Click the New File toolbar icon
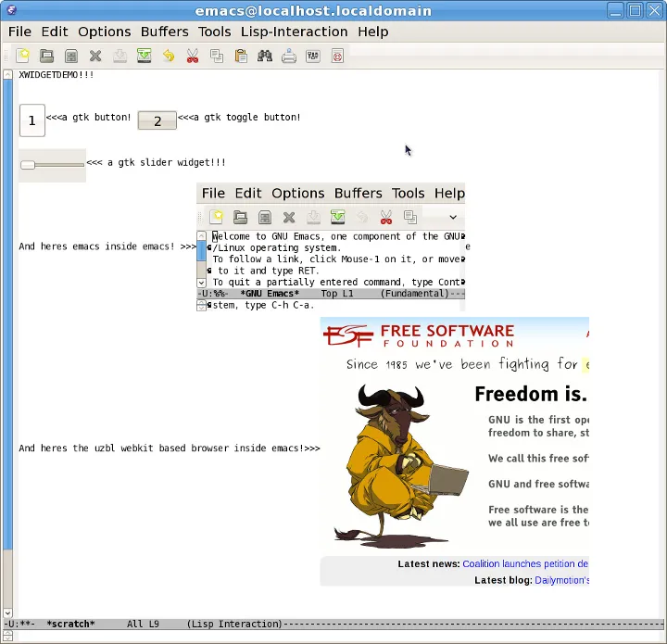The height and width of the screenshot is (644, 667). tap(22, 56)
